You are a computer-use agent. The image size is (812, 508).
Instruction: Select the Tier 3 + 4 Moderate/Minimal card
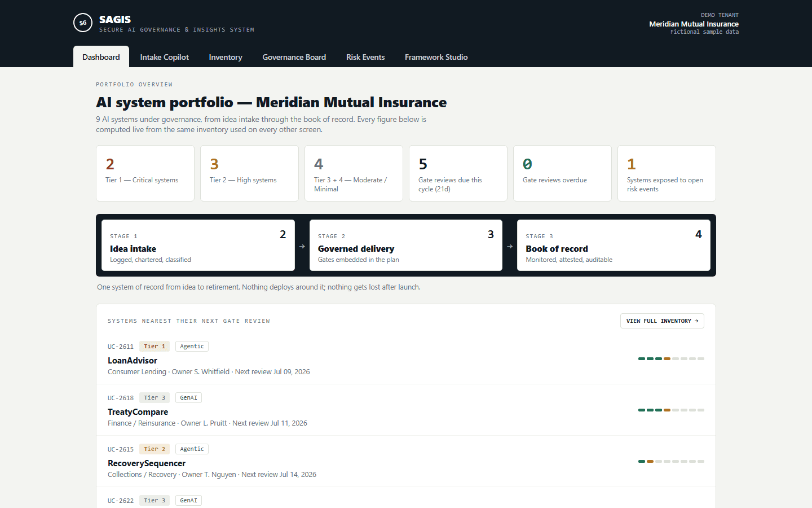[354, 173]
